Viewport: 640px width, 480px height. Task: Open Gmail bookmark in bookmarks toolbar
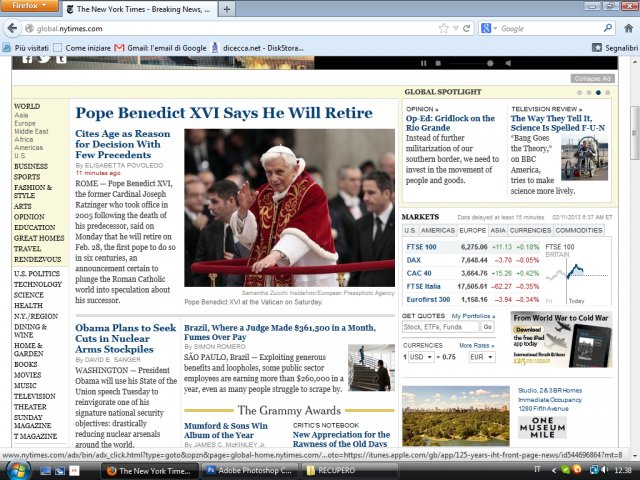(x=160, y=48)
